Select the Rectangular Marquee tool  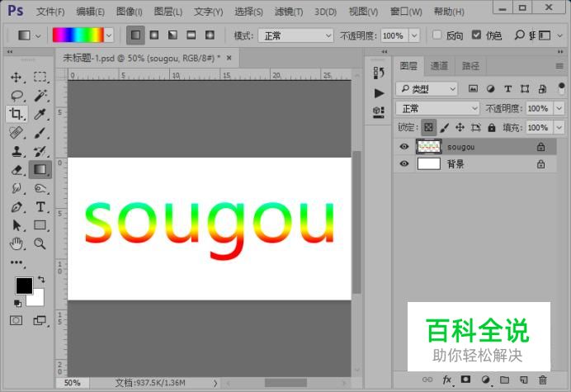coord(40,77)
